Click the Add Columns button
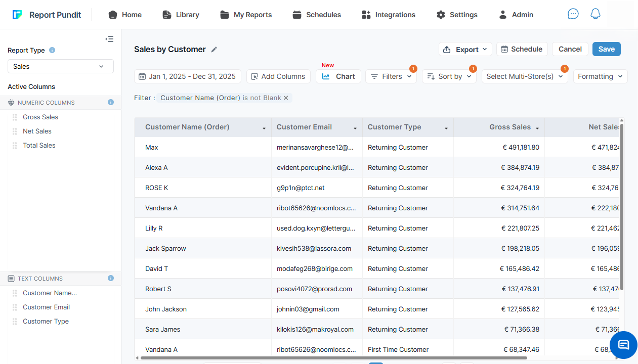638x364 pixels. pyautogui.click(x=278, y=76)
